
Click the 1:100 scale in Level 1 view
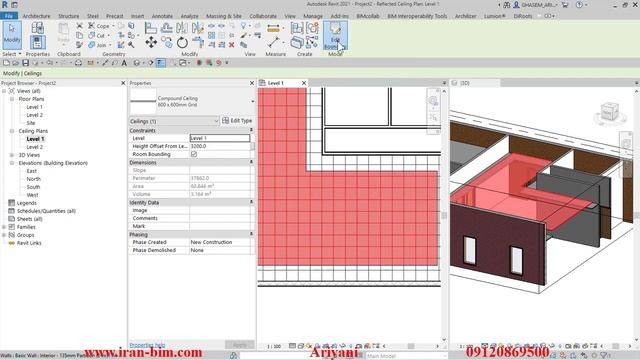274,346
